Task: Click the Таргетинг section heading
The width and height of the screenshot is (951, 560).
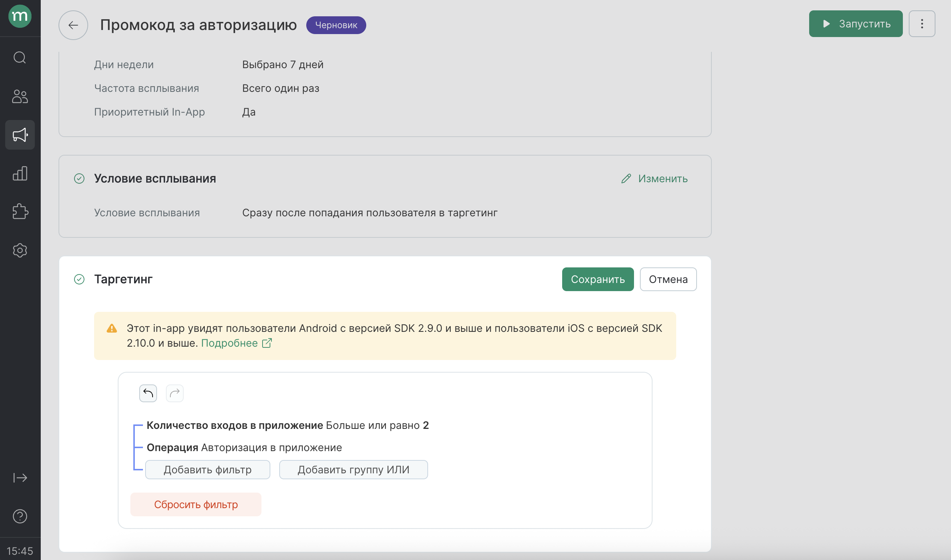Action: click(x=123, y=279)
